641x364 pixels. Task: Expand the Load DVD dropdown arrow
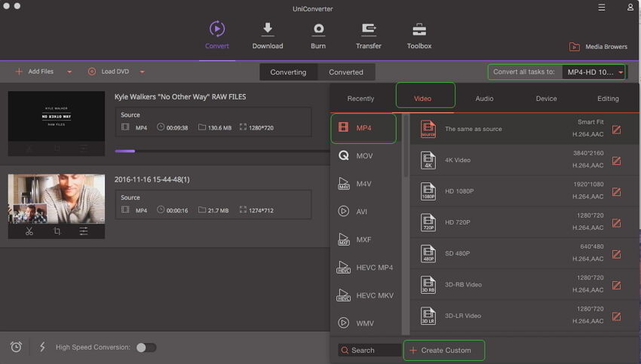tap(142, 72)
